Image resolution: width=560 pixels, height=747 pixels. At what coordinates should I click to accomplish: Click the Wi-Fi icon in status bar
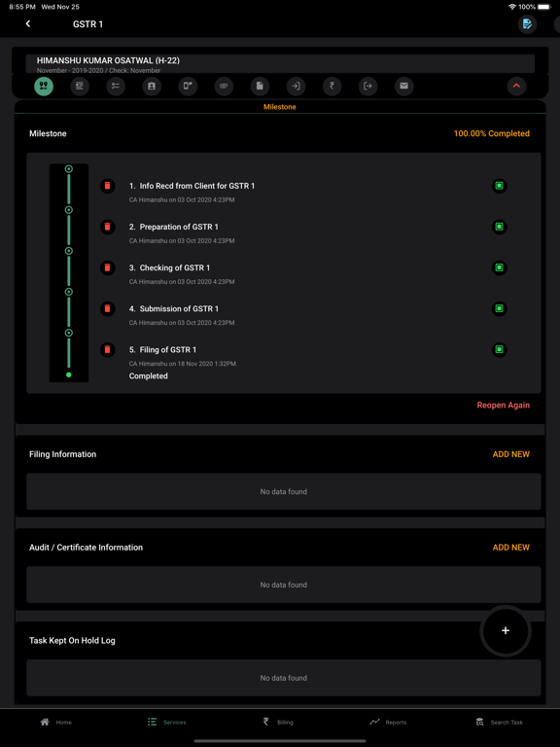pos(512,7)
